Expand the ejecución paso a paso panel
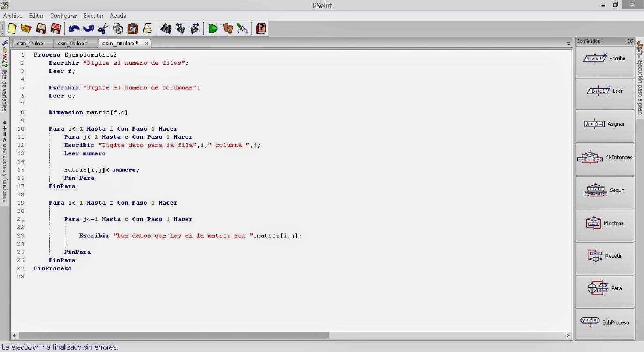The height and width of the screenshot is (352, 644). 640,78
